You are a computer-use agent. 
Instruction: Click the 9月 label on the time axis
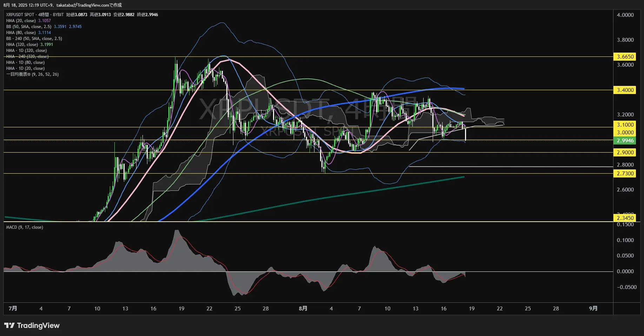click(593, 308)
